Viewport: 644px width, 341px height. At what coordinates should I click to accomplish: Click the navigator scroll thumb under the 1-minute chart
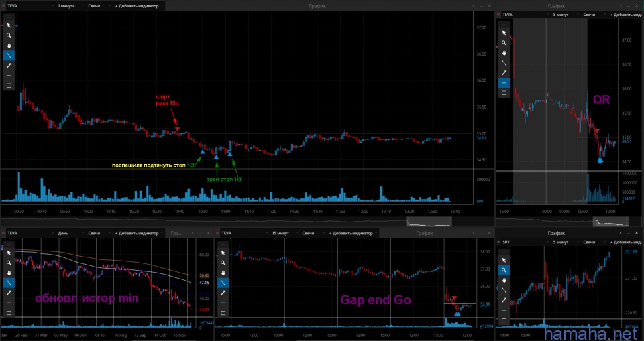click(x=429, y=222)
